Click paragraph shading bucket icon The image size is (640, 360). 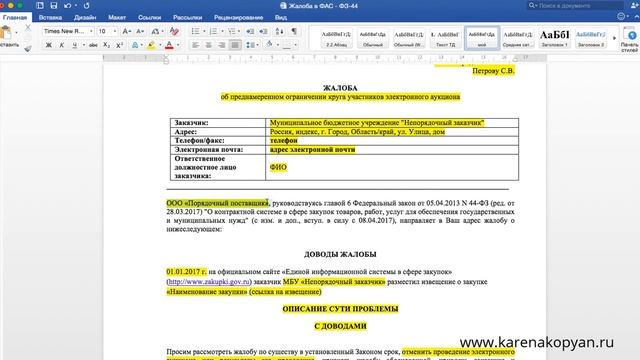[269, 44]
